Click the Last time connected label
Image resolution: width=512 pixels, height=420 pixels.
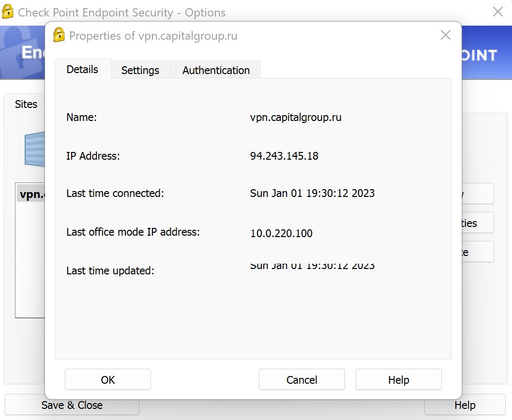coord(115,193)
